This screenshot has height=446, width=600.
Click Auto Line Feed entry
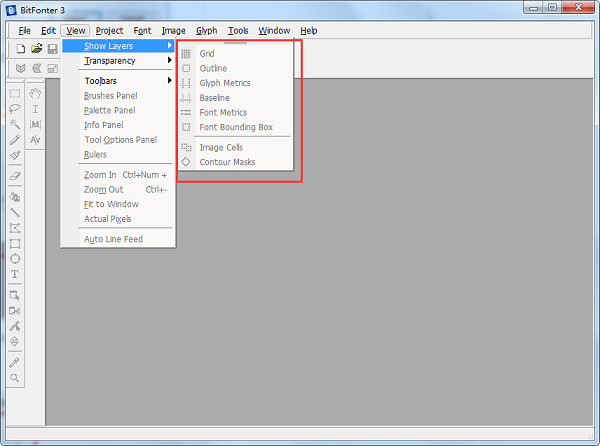(118, 239)
